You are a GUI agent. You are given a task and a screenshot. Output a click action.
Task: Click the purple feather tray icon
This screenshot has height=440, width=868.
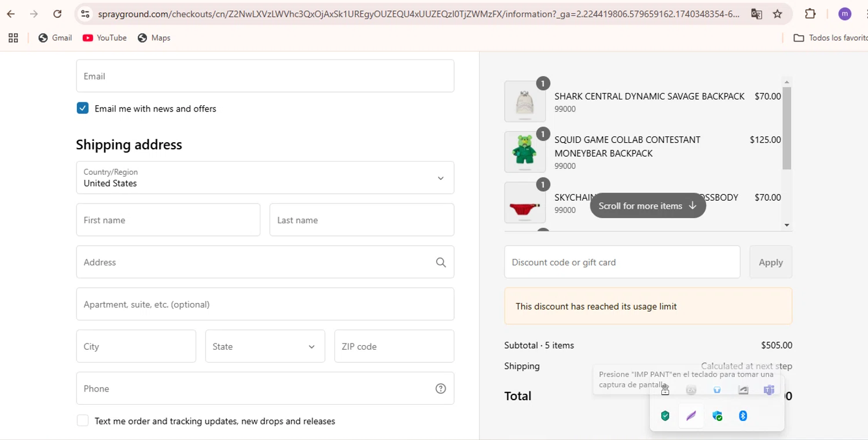coord(691,416)
